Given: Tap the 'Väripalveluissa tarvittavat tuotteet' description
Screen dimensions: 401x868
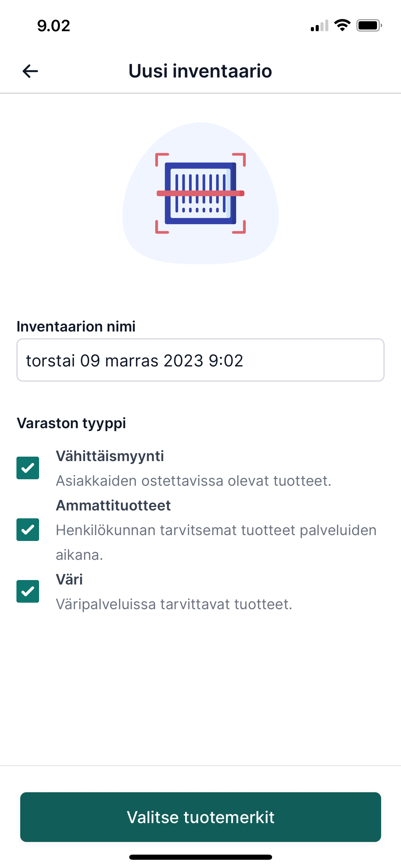Looking at the screenshot, I should pos(174,604).
